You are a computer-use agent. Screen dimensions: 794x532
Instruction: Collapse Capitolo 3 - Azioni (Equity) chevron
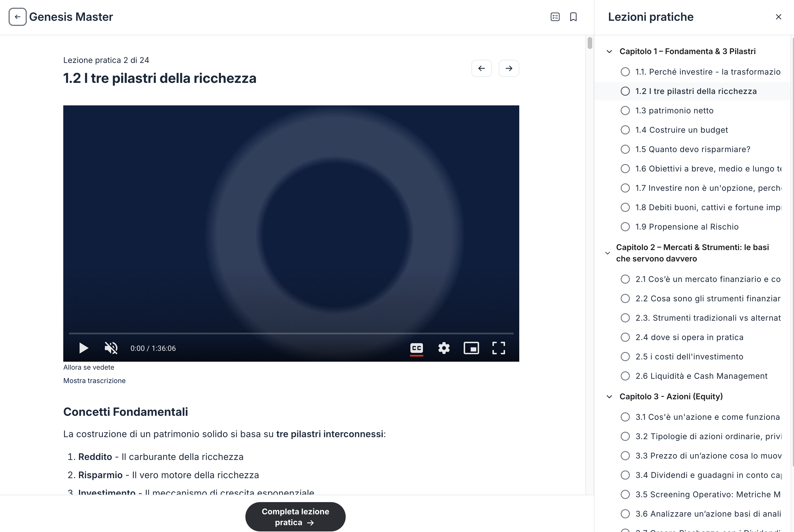coord(609,397)
